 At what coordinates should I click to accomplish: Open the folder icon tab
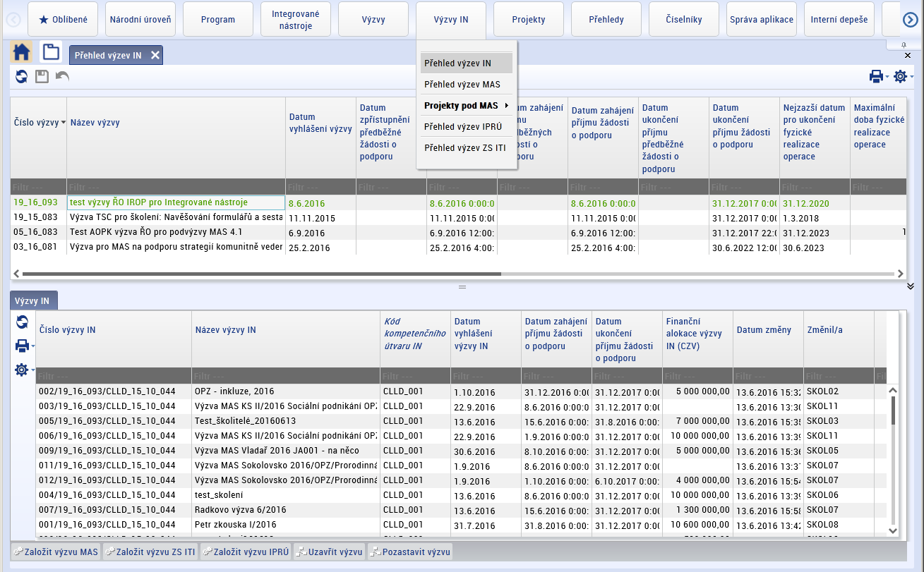pyautogui.click(x=51, y=53)
